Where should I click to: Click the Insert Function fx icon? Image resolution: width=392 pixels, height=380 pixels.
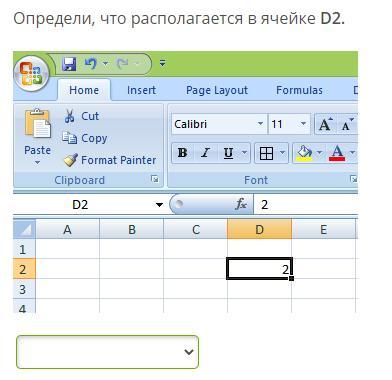(x=241, y=204)
